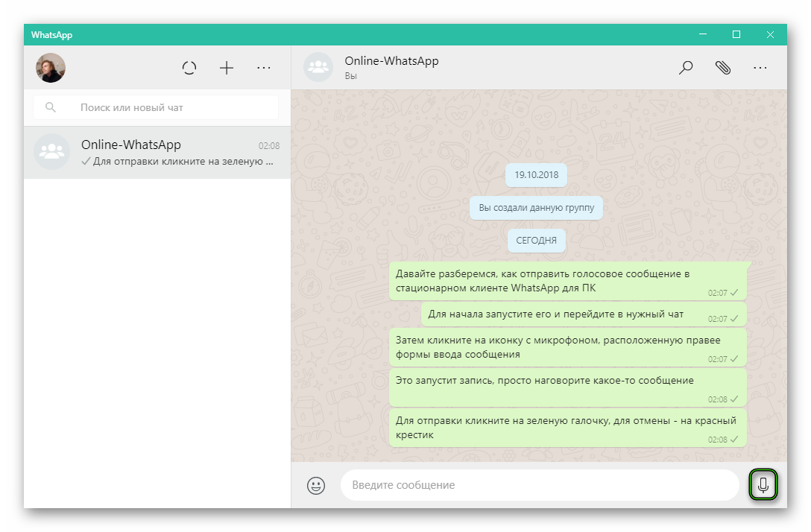Viewport: 811px width, 532px height.
Task: Click the paperclip attach icon in chat header
Action: [722, 68]
